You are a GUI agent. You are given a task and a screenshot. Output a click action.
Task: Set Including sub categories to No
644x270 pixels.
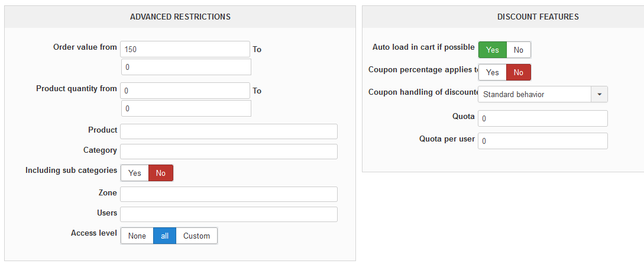pos(161,173)
